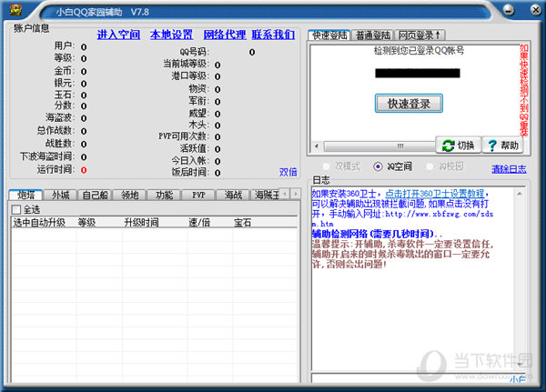Image resolution: width=546 pixels, height=392 pixels.
Task: Select the 炮塔 tab
Action: [25, 195]
